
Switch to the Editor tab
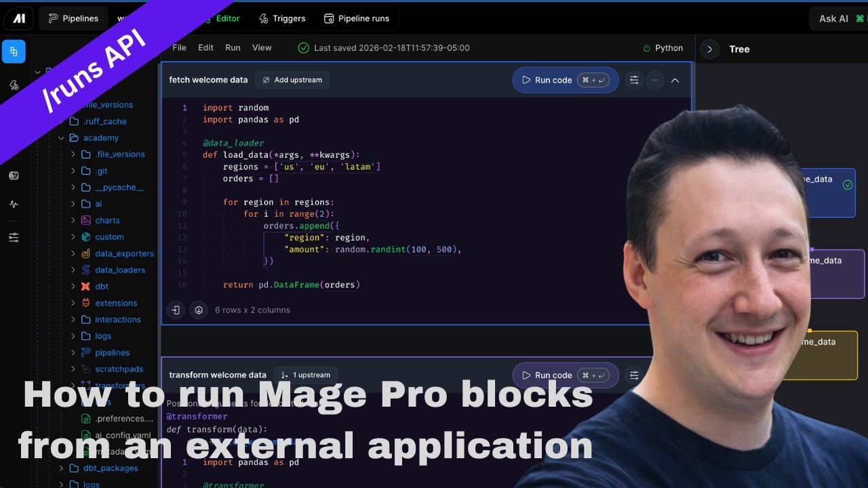tap(228, 18)
